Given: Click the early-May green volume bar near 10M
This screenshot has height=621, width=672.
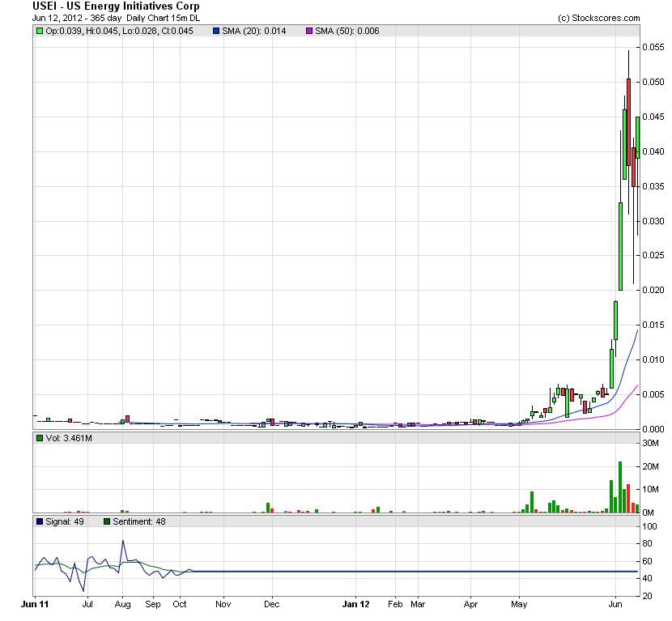Looking at the screenshot, I should click(532, 502).
